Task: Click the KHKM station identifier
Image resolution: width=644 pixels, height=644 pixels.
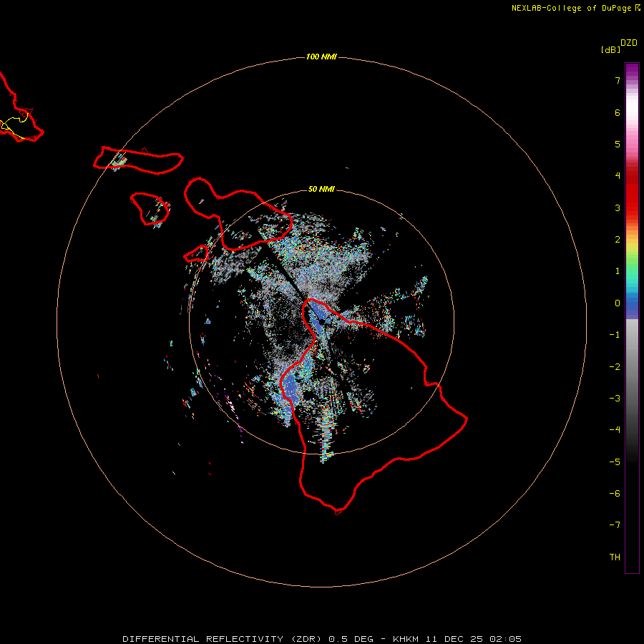Action: pyautogui.click(x=407, y=639)
